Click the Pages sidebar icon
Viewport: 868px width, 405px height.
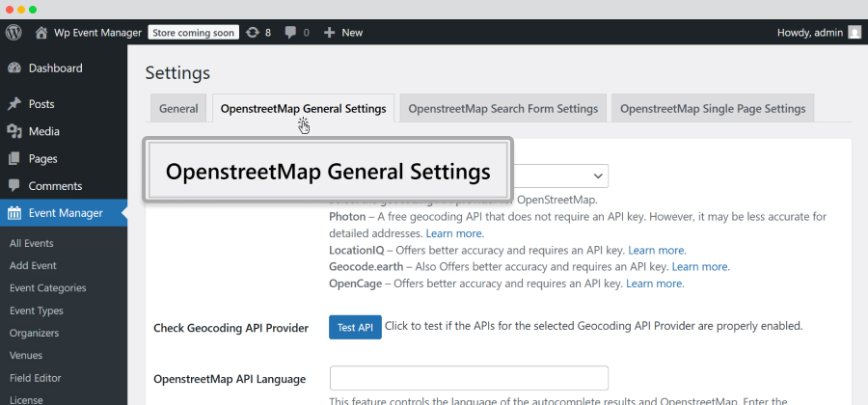pos(14,159)
